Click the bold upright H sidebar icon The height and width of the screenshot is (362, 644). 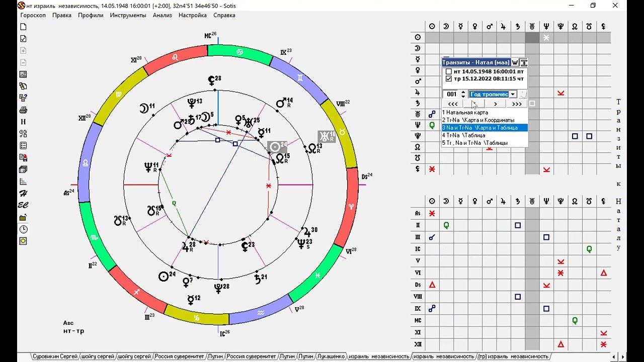pos(23,122)
